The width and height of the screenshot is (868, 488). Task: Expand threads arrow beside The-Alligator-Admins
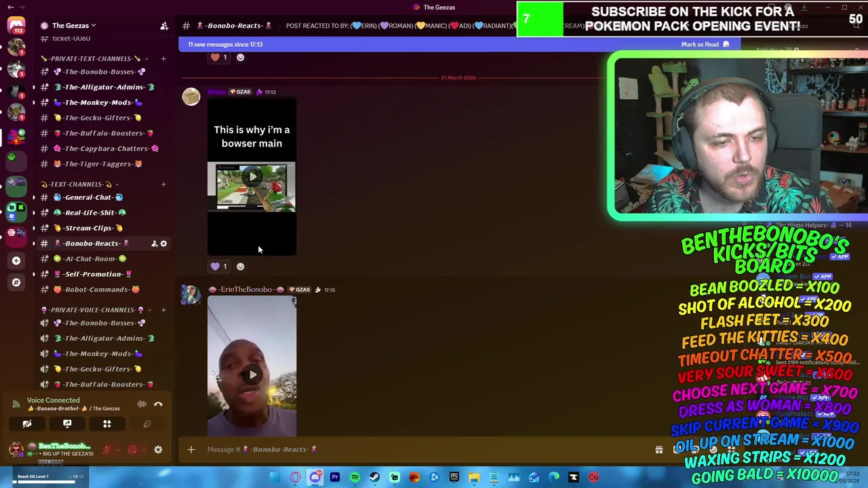[x=33, y=87]
